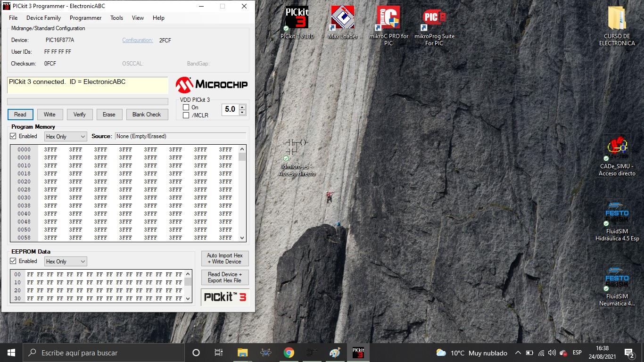Screen dimensions: 644x362
Task: Program Memory scrollbar down arrow
Action: click(x=242, y=238)
